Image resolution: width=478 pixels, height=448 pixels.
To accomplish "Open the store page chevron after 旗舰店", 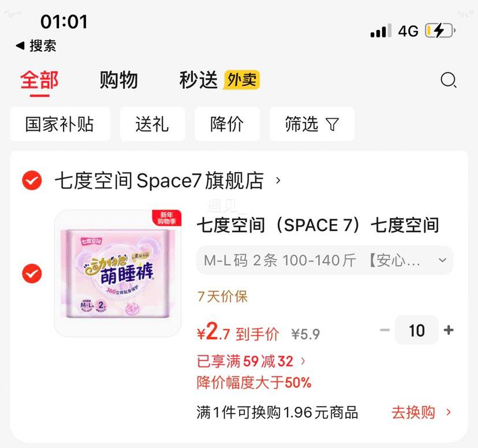I will (278, 181).
